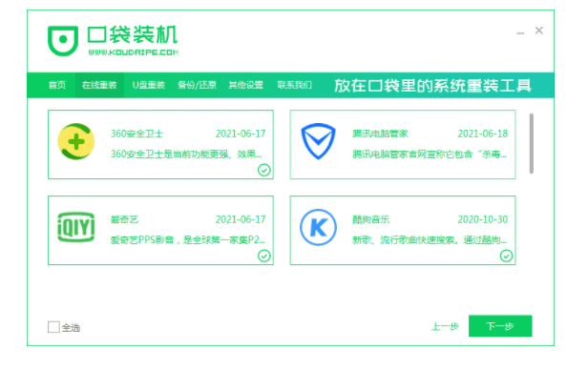Click the WWW.KOUDAIPE.COM text

(133, 52)
